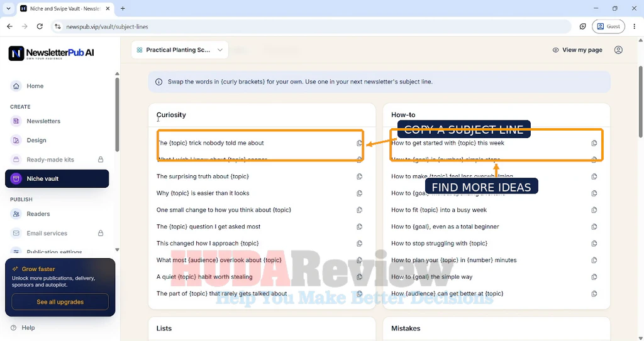
Task: Copy 'How to plan your {topic} in {number} minutes'
Action: 594,260
